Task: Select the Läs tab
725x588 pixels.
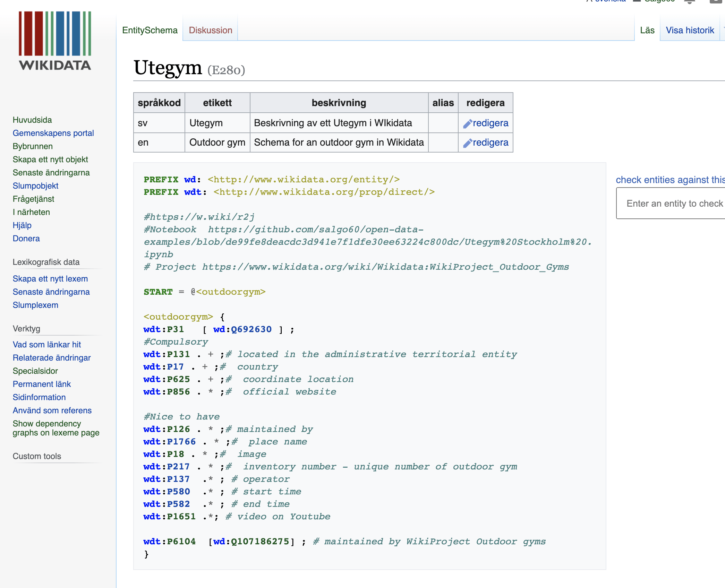Action: tap(647, 31)
